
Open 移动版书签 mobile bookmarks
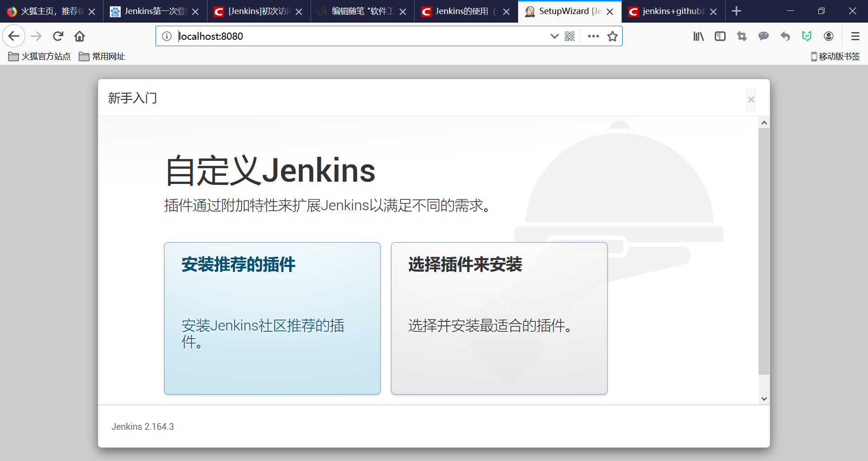(x=835, y=56)
